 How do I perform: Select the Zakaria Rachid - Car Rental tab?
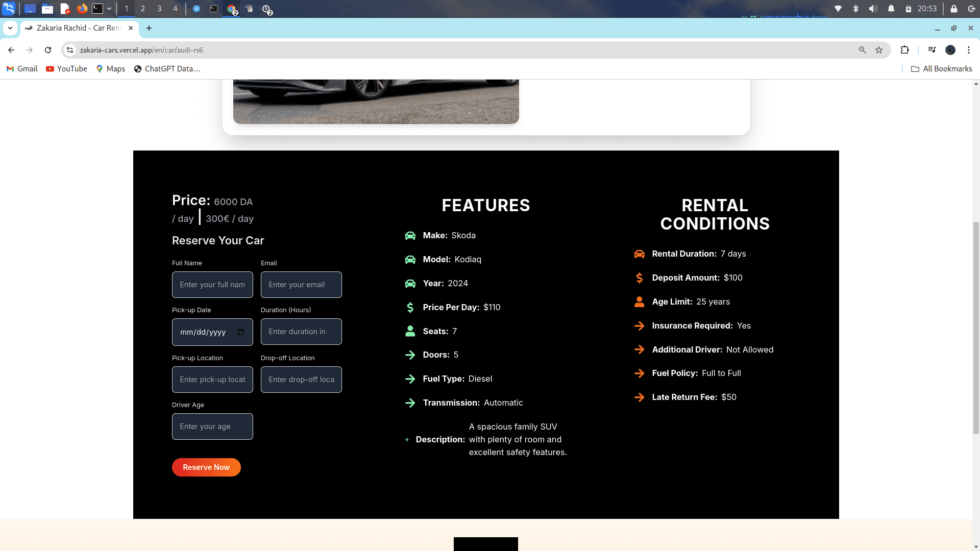[x=79, y=28]
